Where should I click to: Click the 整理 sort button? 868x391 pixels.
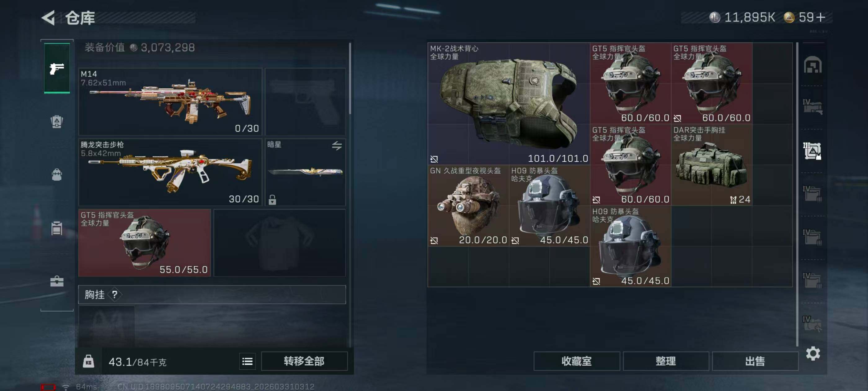point(666,361)
